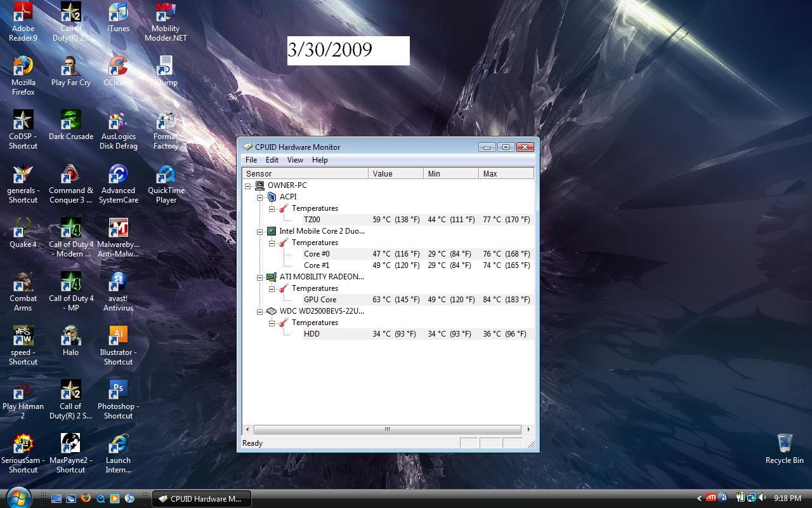This screenshot has height=508, width=812.
Task: Click the horizontal scrollbar left arrow
Action: pos(247,430)
